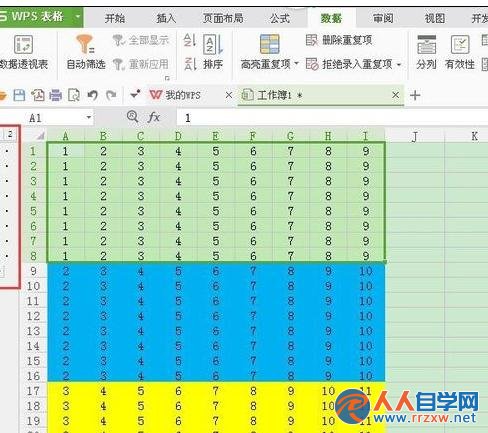Select column J header

coord(415,136)
